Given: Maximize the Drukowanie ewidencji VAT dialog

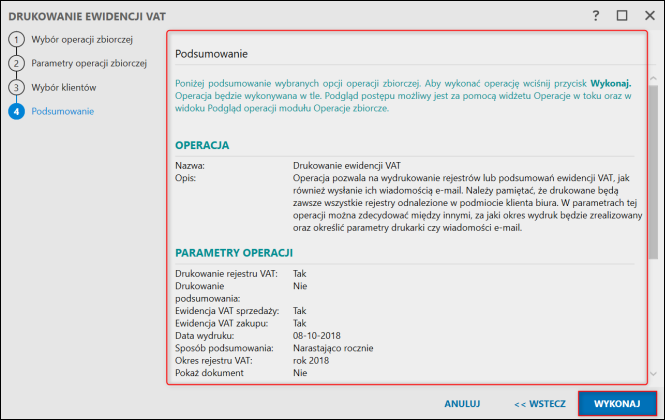Looking at the screenshot, I should (622, 16).
